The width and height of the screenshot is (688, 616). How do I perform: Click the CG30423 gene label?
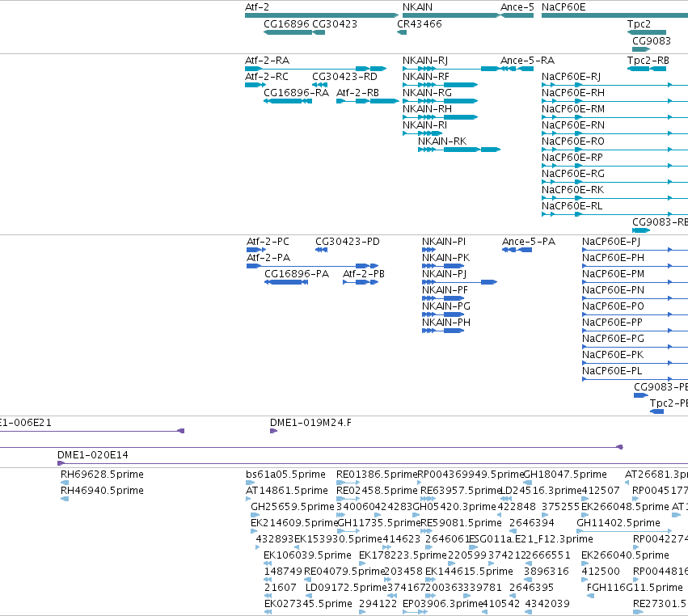click(335, 23)
